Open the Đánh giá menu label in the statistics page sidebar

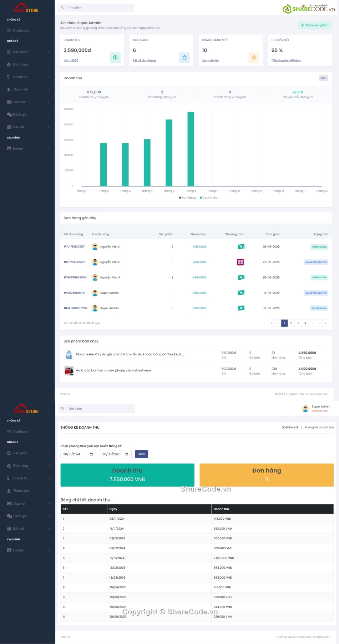[20, 516]
